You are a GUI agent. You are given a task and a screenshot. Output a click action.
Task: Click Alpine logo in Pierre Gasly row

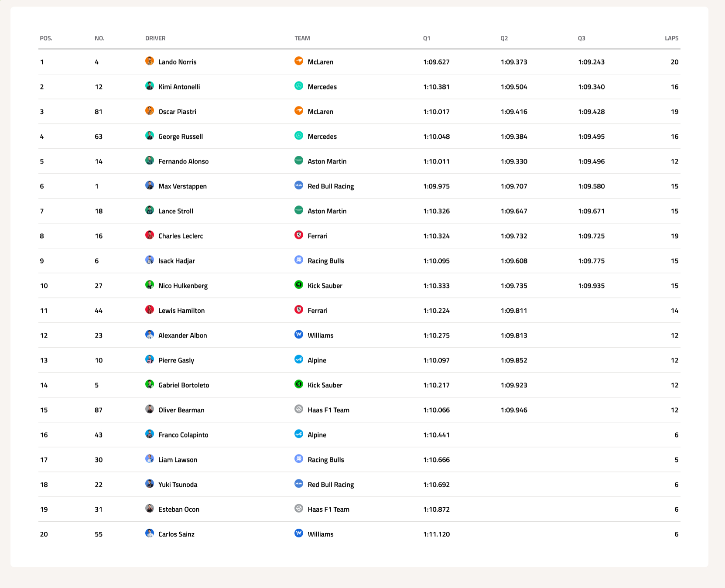click(299, 359)
